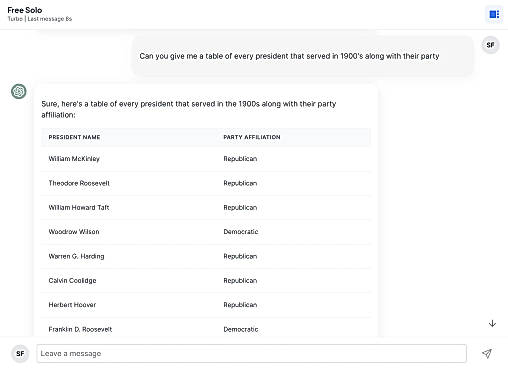
Task: Click the Turbo last message subtitle
Action: 40,19
